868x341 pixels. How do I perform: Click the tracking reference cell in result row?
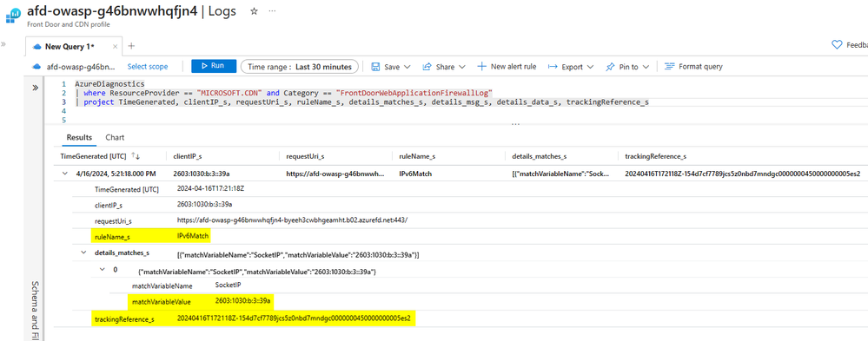click(x=742, y=174)
